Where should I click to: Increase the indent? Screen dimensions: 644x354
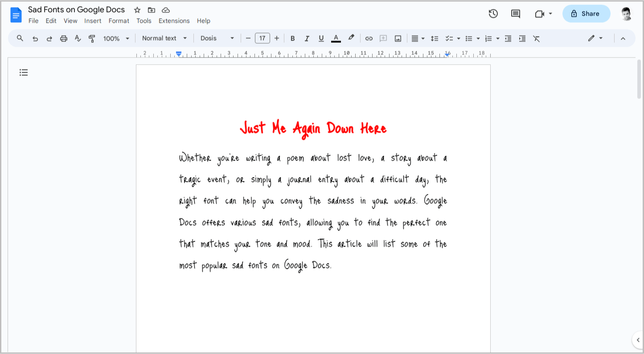pyautogui.click(x=522, y=39)
